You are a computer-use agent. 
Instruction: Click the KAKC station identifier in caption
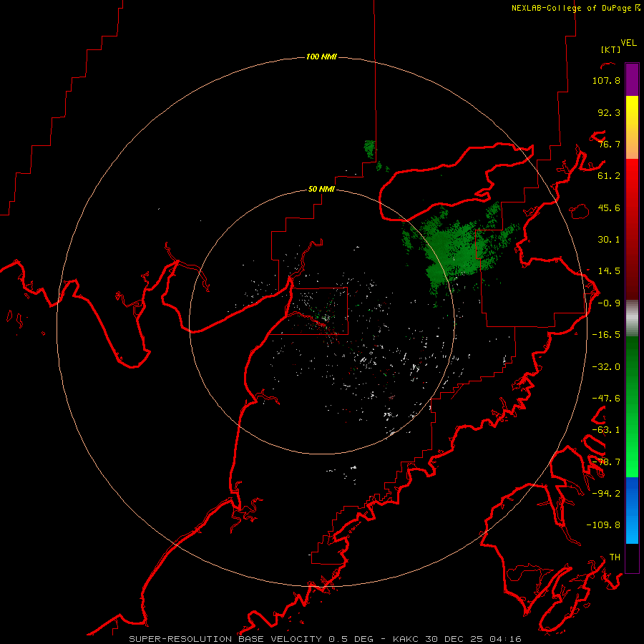(x=406, y=639)
